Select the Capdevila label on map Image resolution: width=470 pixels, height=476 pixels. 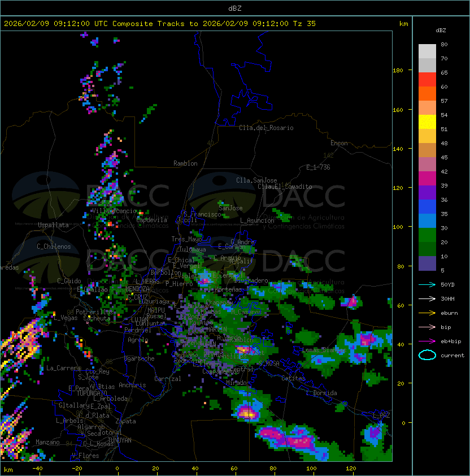pos(152,220)
